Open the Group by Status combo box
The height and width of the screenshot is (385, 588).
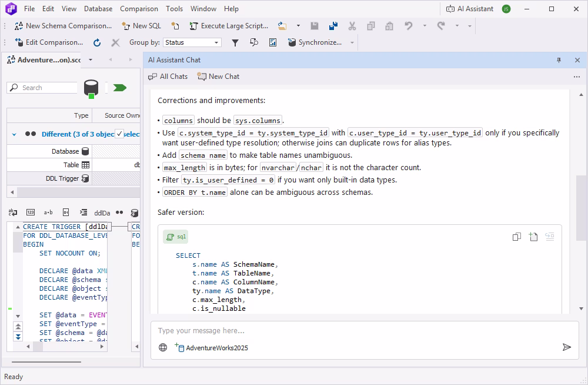(x=192, y=42)
